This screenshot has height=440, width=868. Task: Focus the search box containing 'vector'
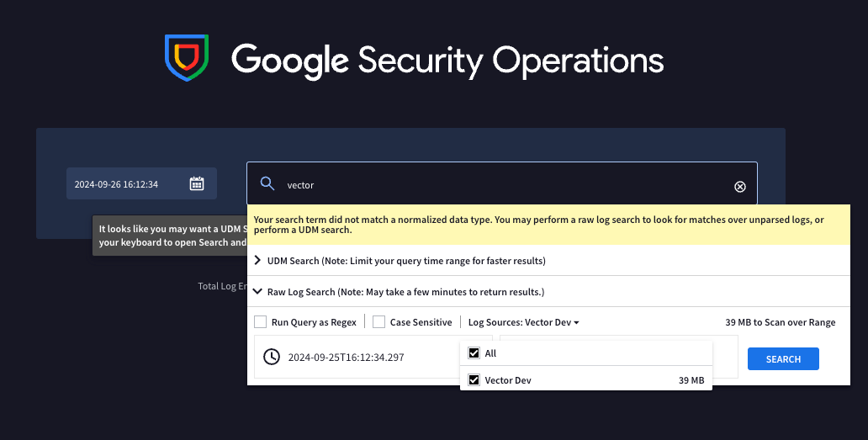point(505,185)
